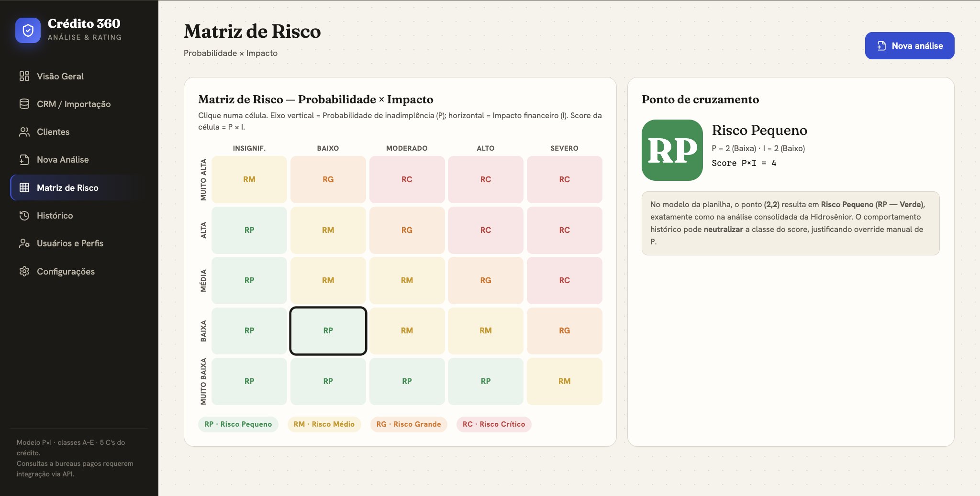Select cell Média × Moderado (RM)
This screenshot has height=496, width=980.
point(407,280)
